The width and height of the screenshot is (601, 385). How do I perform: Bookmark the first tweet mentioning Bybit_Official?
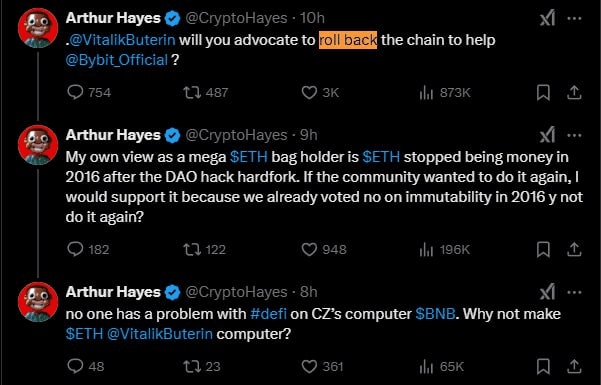coord(543,93)
